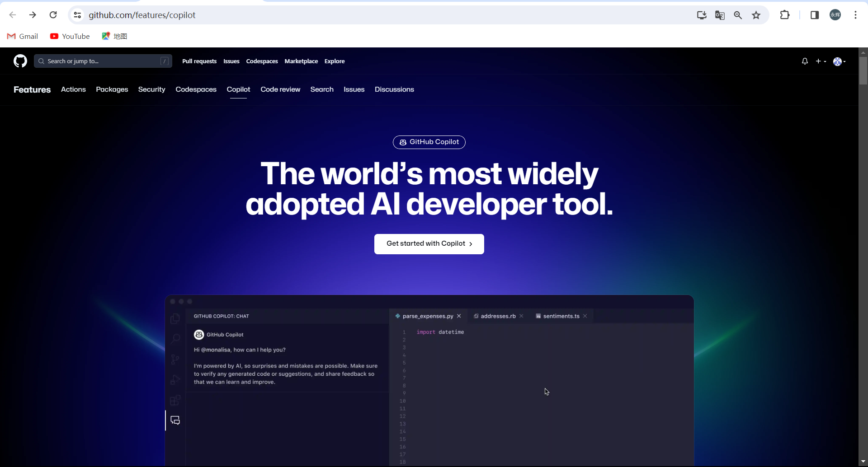Click the GITHUB COPILOT: CHAT panel title
Screen dimensions: 868x467
coord(222,316)
